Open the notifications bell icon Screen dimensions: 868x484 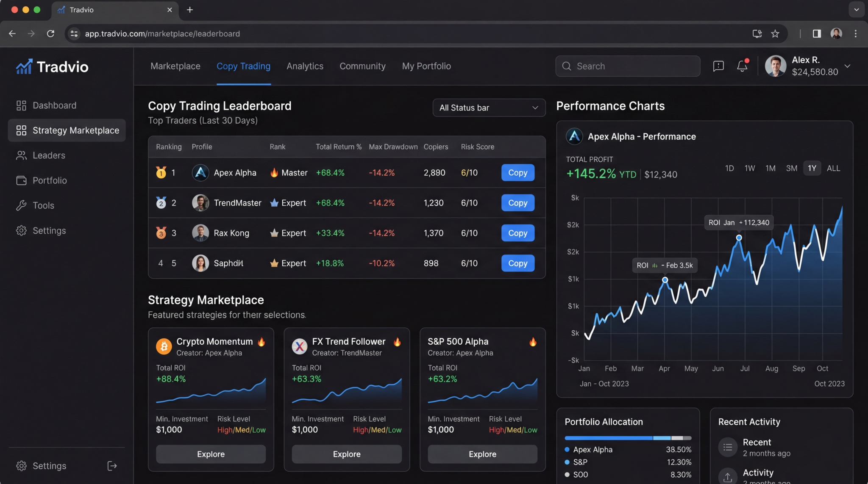click(742, 66)
